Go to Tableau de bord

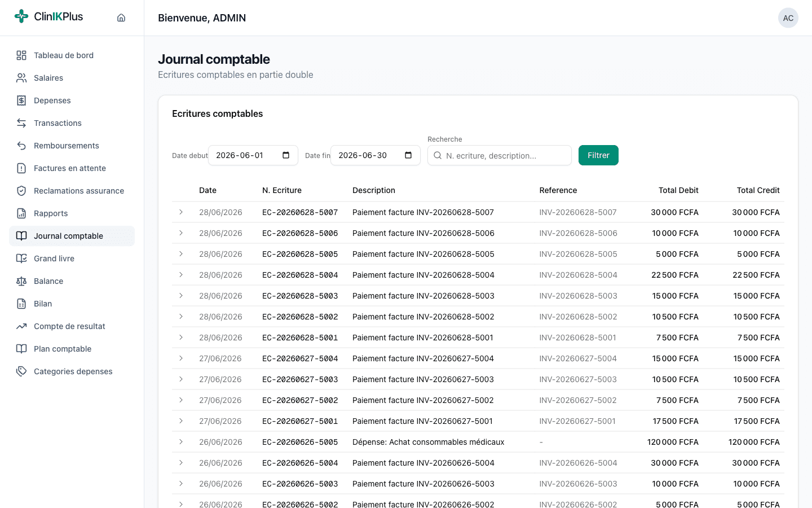coord(72,55)
